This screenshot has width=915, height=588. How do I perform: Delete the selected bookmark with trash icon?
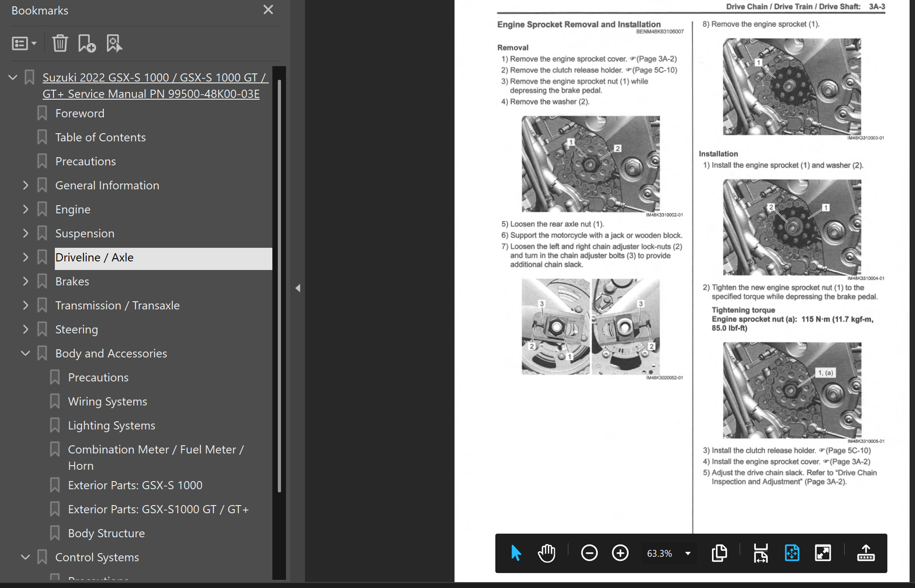(60, 43)
